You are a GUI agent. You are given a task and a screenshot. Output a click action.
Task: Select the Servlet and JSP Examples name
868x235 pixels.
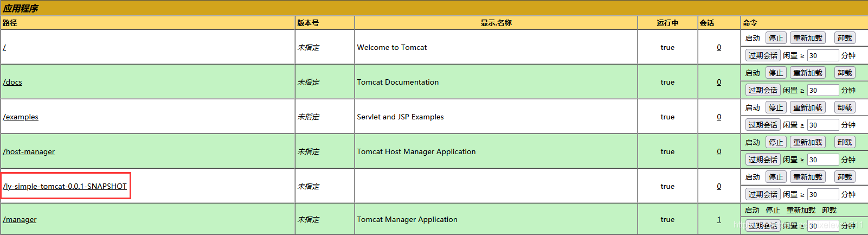tap(400, 117)
